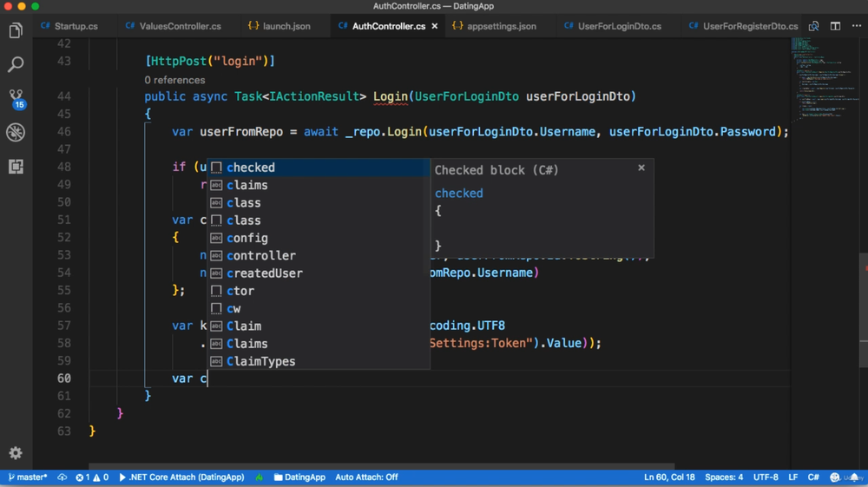Select 'controller' autocomplete suggestion

319,256
